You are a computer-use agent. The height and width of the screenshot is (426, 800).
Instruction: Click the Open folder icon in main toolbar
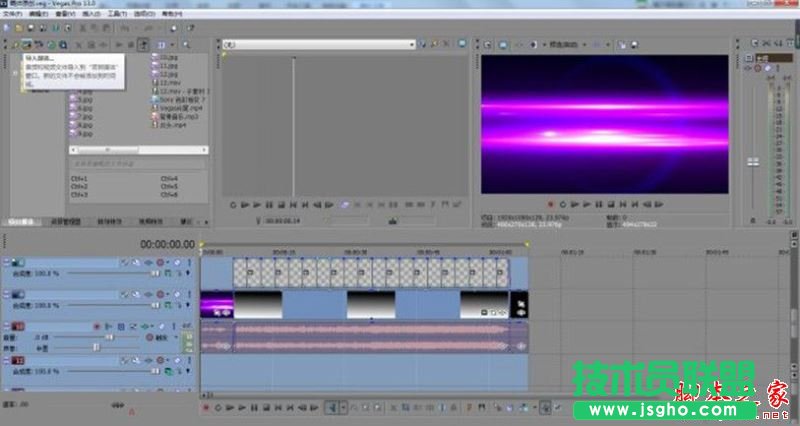pyautogui.click(x=19, y=28)
